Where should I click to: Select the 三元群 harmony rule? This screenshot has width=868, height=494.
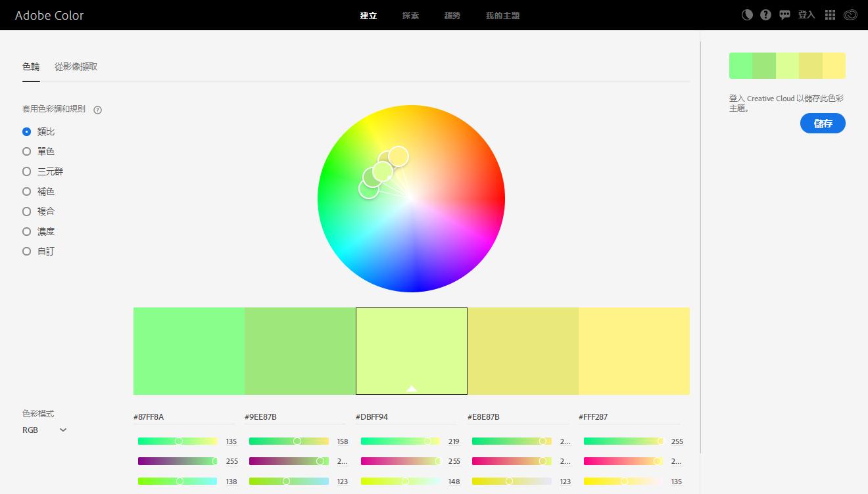pyautogui.click(x=27, y=171)
